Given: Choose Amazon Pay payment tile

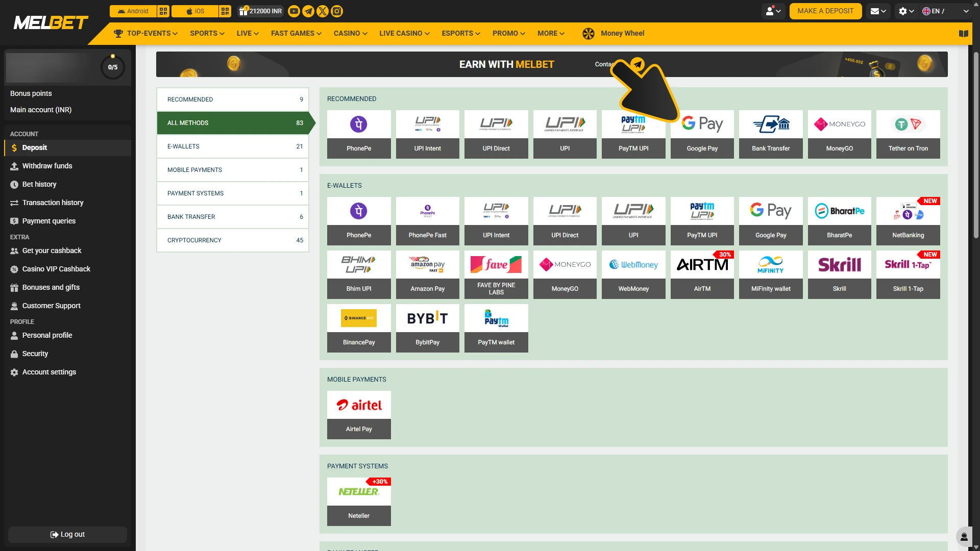Looking at the screenshot, I should 428,275.
